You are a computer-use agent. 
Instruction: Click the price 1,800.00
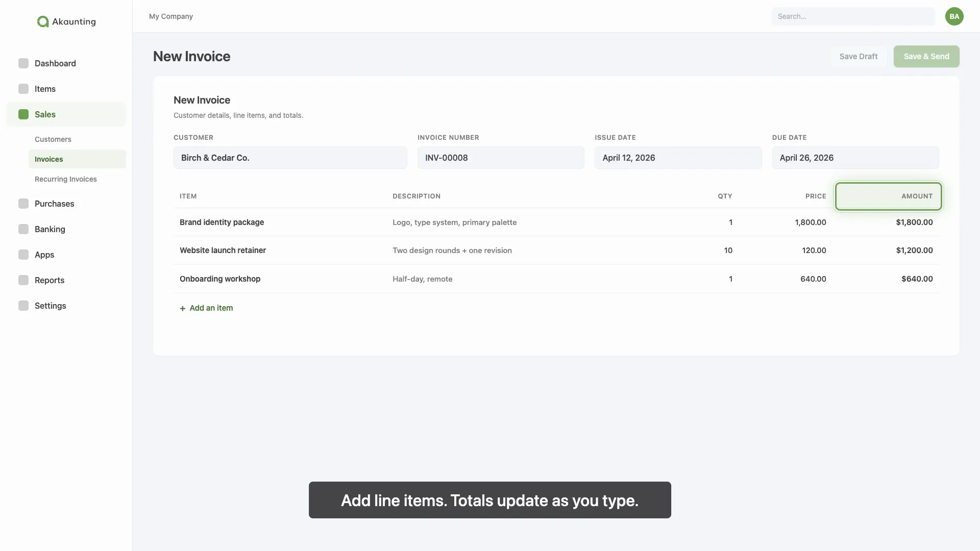pyautogui.click(x=811, y=222)
